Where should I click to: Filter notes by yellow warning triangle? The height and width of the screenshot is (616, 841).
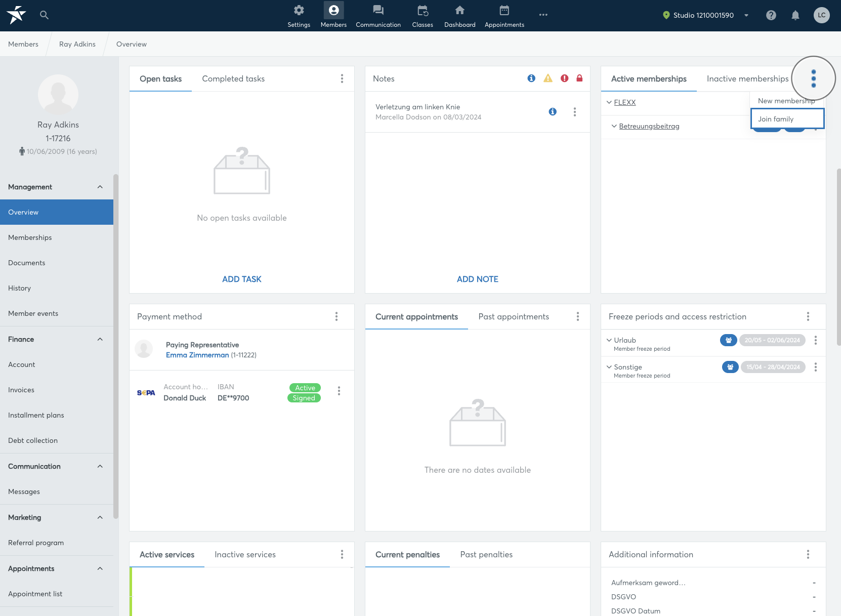pyautogui.click(x=548, y=78)
